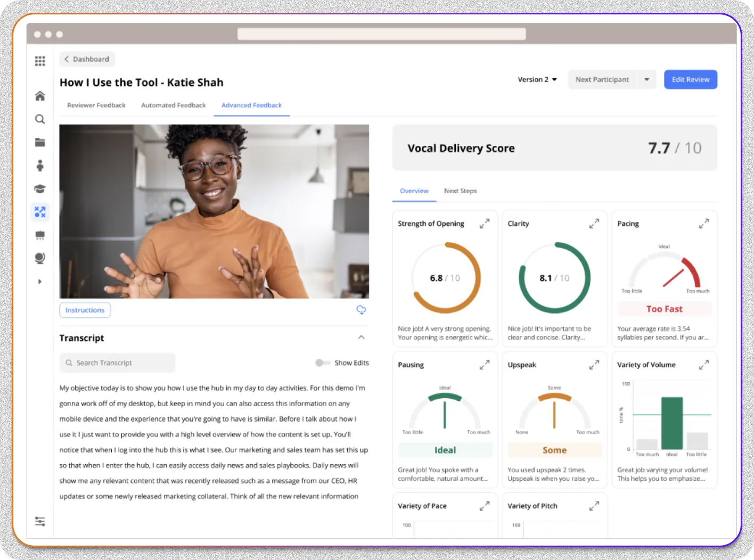Image resolution: width=754 pixels, height=560 pixels.
Task: Expand the Pacing card
Action: point(703,224)
